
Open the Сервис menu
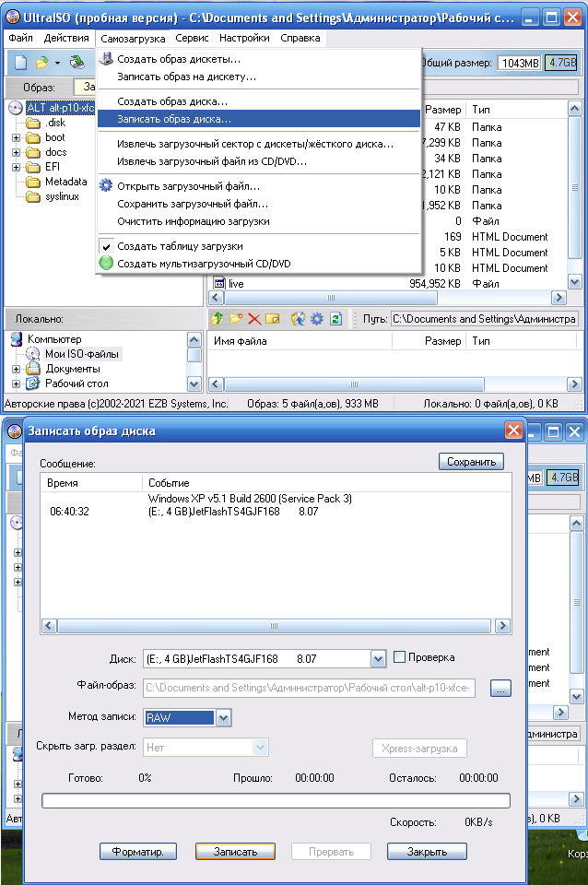(x=192, y=38)
